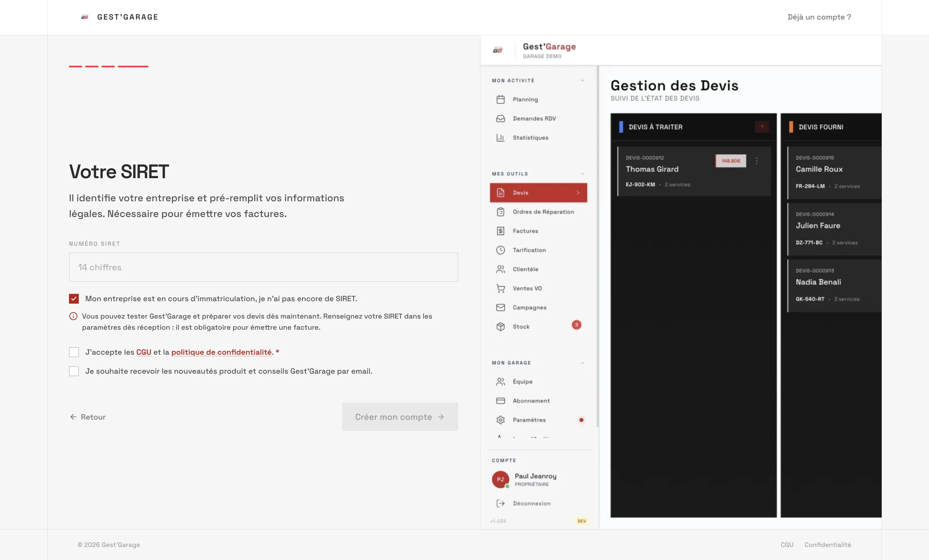Screen dimensions: 929x560
Task: Click the Créer mon compte button
Action: click(x=400, y=417)
